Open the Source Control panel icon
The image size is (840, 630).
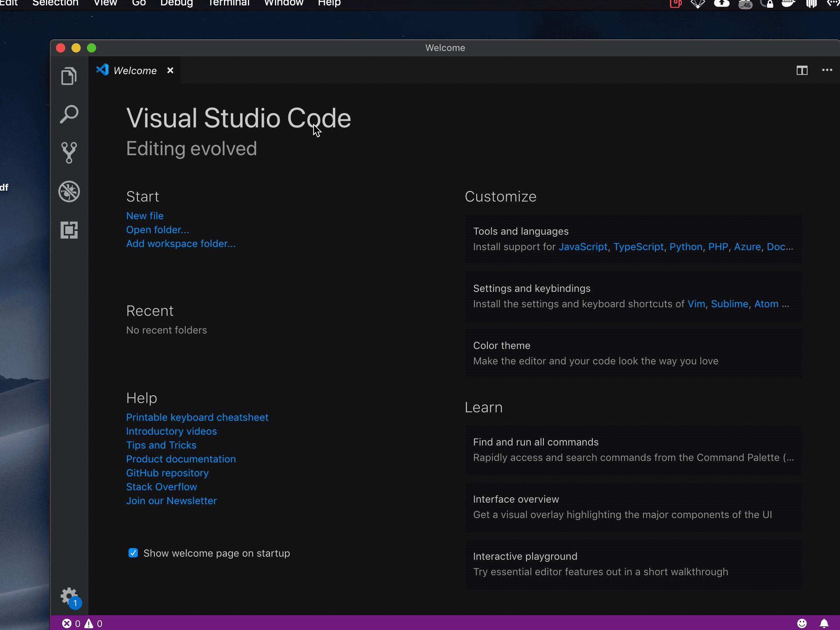[69, 153]
